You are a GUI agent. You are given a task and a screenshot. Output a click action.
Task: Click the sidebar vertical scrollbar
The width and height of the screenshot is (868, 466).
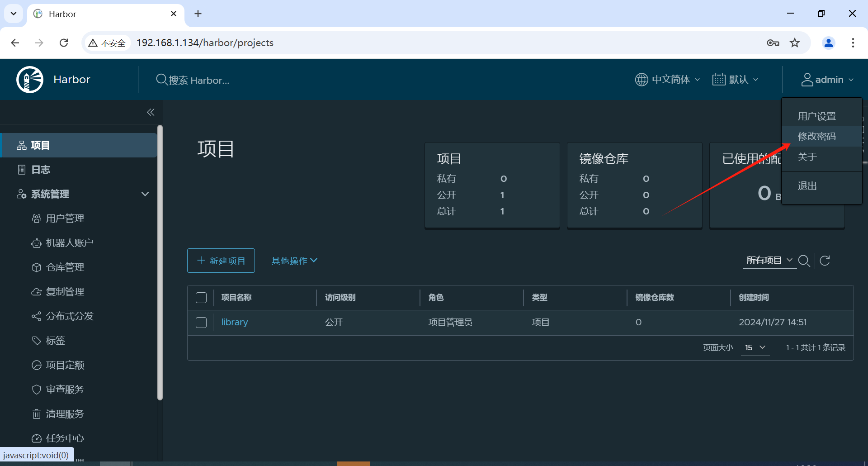pos(160,262)
